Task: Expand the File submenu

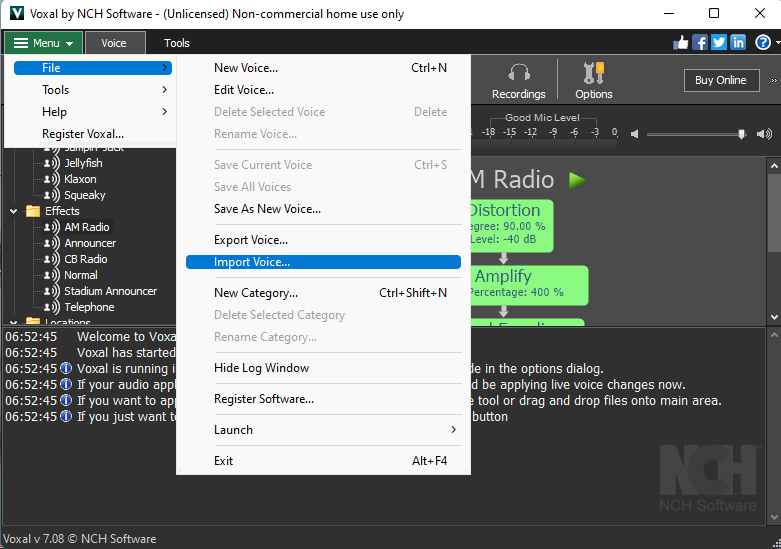Action: (93, 68)
